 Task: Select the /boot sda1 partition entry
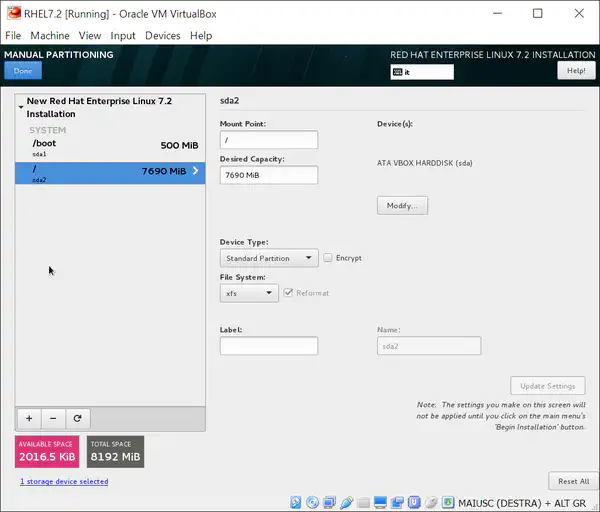click(x=110, y=149)
